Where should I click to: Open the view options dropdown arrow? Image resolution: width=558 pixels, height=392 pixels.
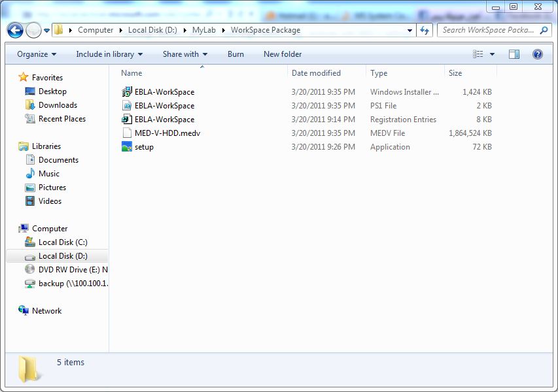(x=492, y=54)
